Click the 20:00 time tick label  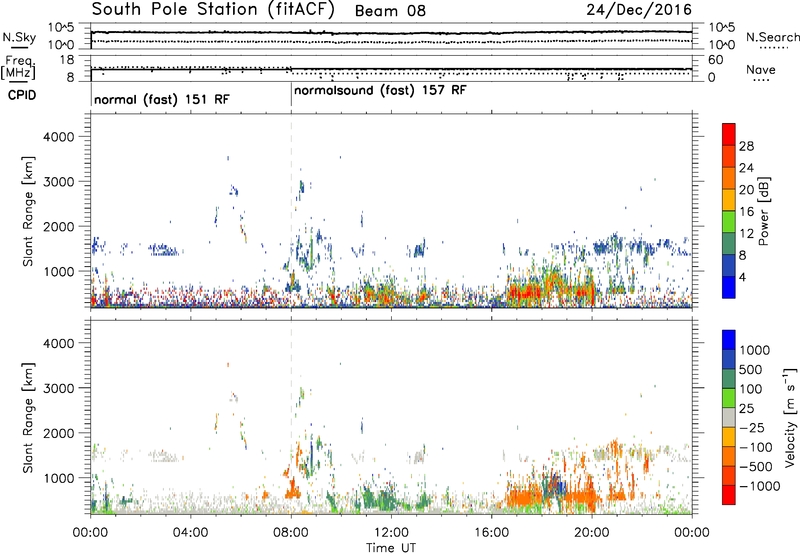pos(592,533)
